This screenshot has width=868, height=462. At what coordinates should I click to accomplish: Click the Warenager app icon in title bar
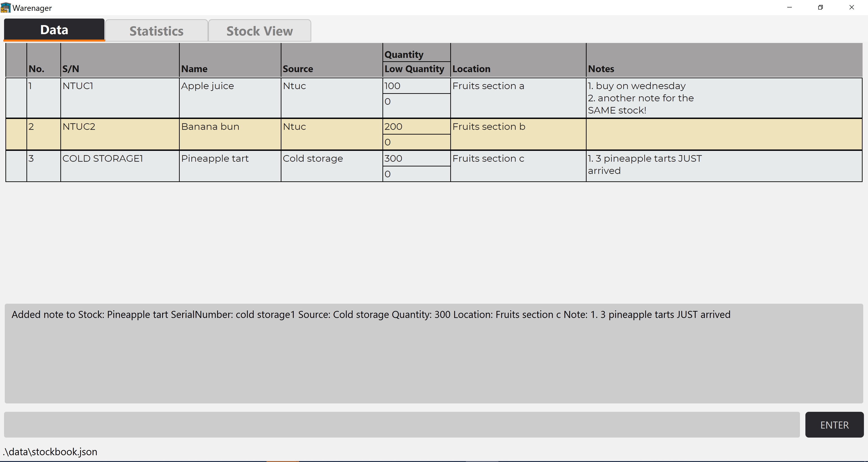(6, 7)
